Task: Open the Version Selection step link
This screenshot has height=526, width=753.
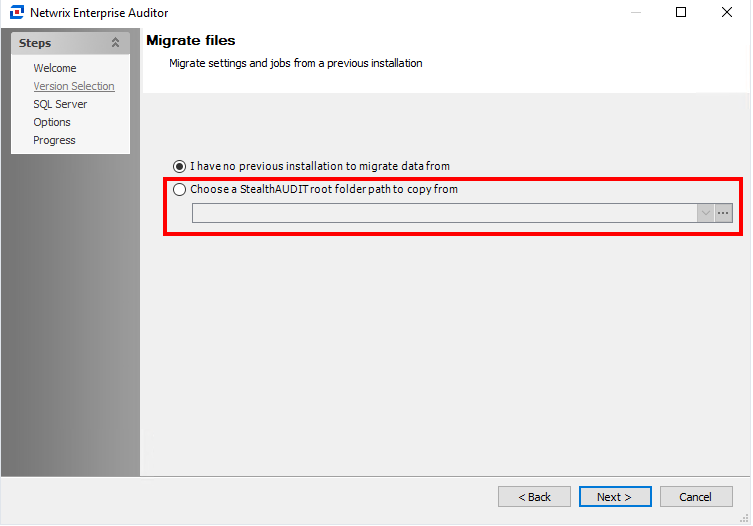Action: [x=74, y=86]
